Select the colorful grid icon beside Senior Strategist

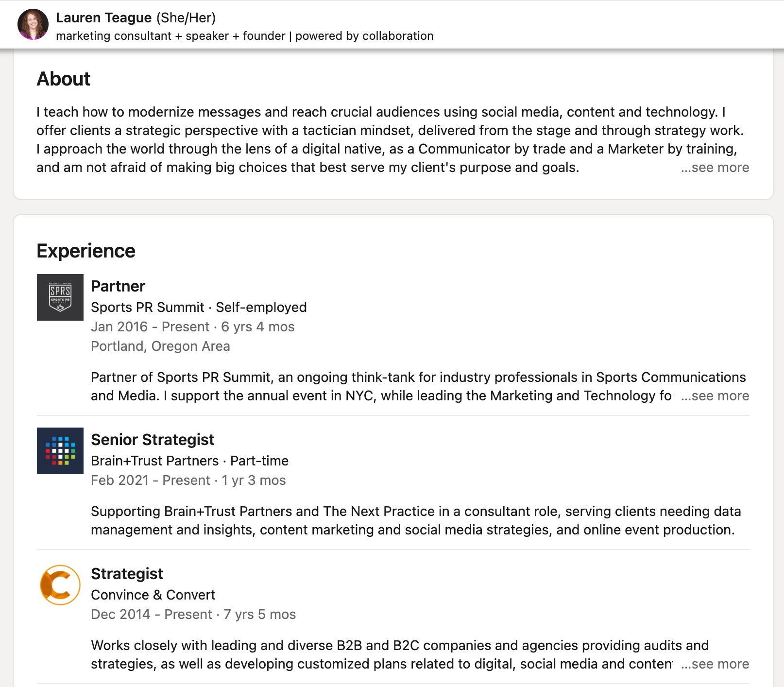pyautogui.click(x=60, y=451)
